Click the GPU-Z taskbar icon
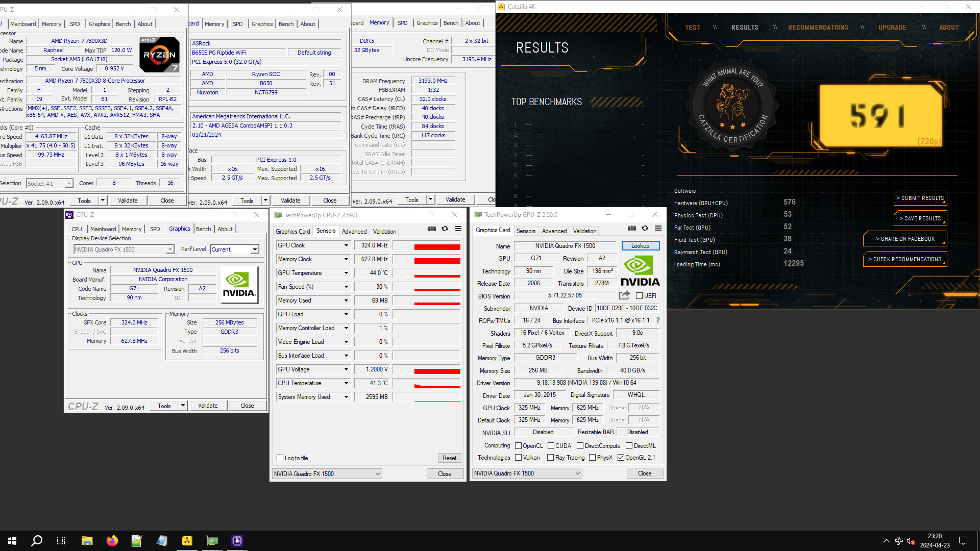 tap(212, 541)
